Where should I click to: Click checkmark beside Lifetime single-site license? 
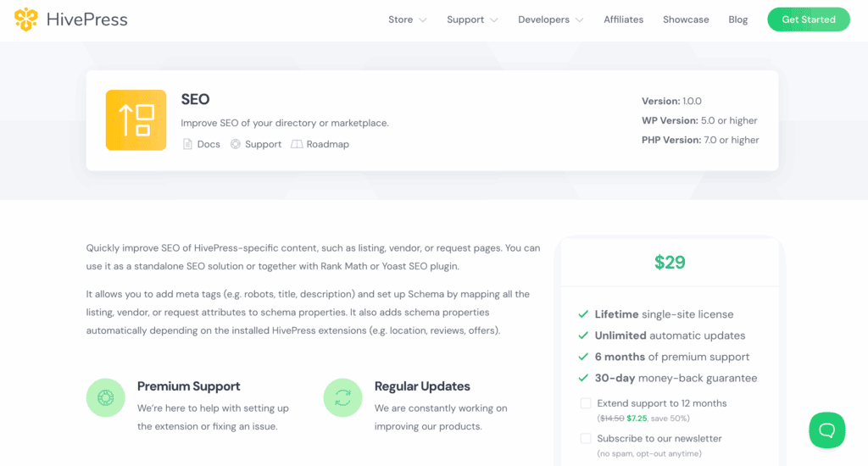pyautogui.click(x=583, y=314)
